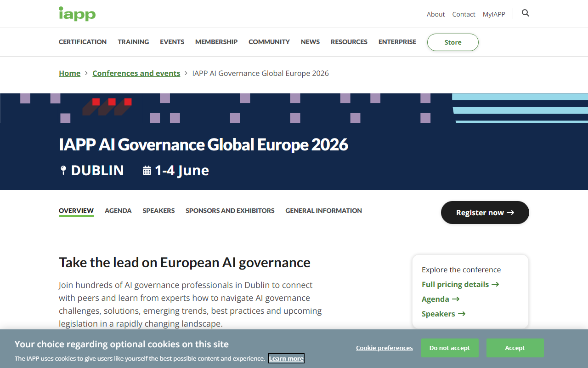Open Cookie preferences

(384, 348)
